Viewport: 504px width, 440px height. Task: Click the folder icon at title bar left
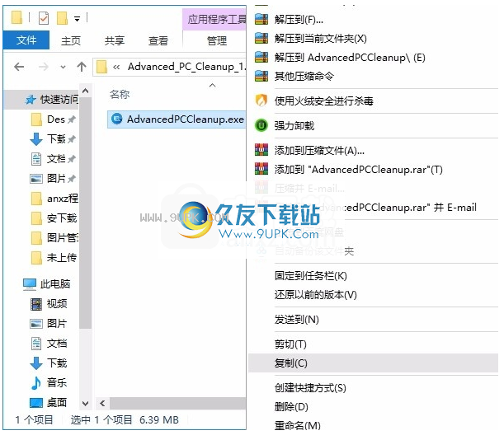coord(16,17)
